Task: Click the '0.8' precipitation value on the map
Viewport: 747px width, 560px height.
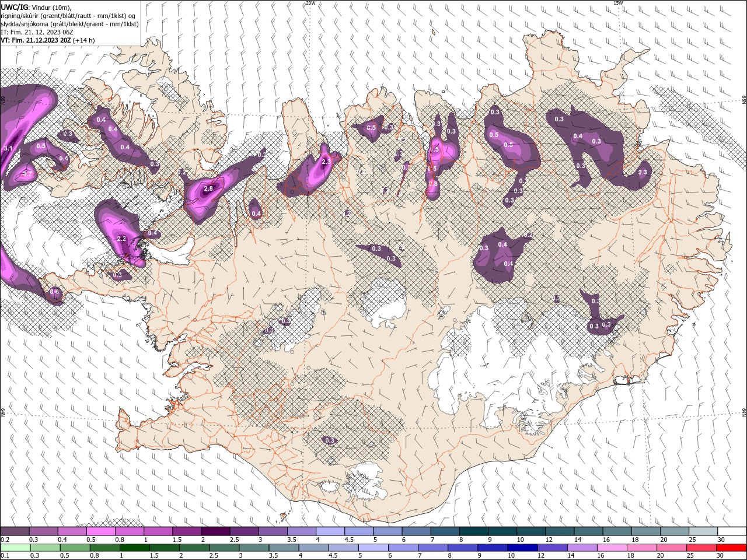Action: [432, 184]
